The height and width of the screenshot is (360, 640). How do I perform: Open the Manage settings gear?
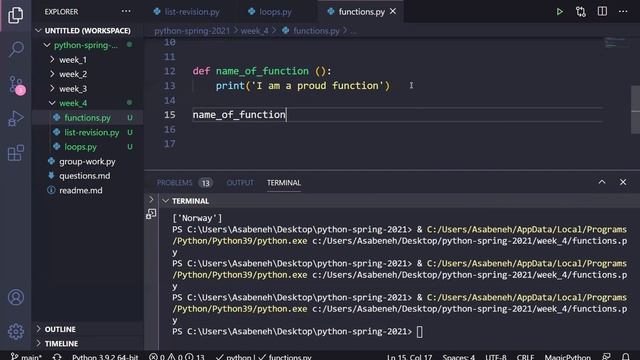(16, 331)
